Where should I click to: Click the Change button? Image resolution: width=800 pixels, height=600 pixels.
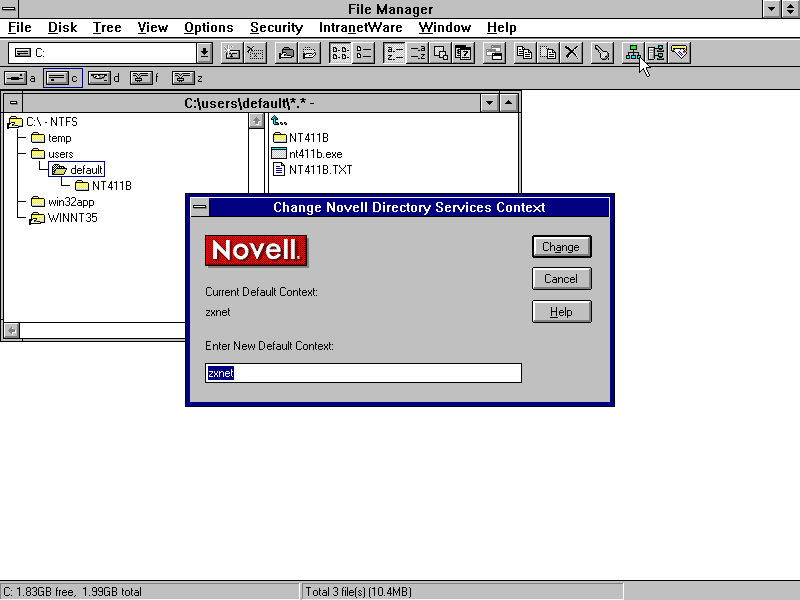[561, 247]
